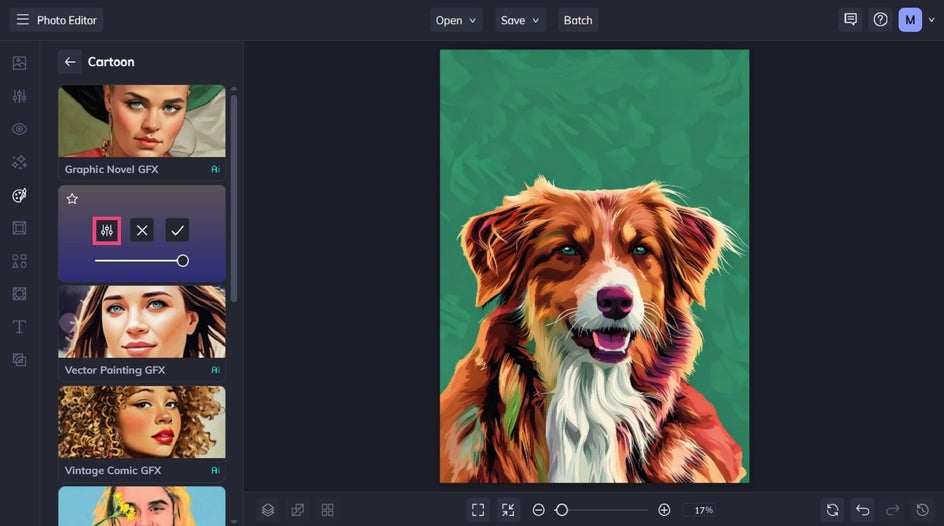Open the hamburger menu next to Photo Editor
Viewport: 944px width, 526px height.
(x=22, y=20)
